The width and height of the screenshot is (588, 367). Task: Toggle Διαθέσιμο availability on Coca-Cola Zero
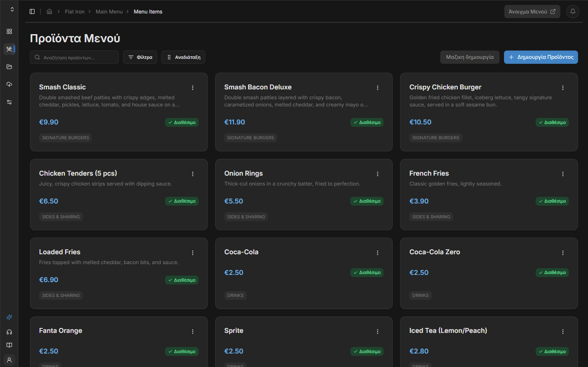tap(552, 272)
